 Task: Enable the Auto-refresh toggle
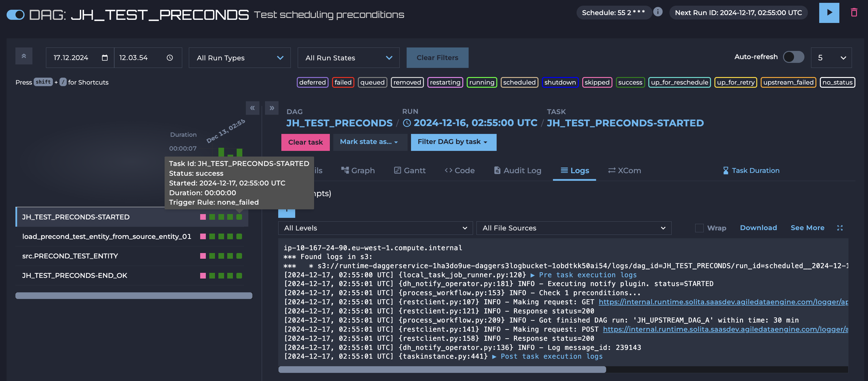click(x=793, y=57)
